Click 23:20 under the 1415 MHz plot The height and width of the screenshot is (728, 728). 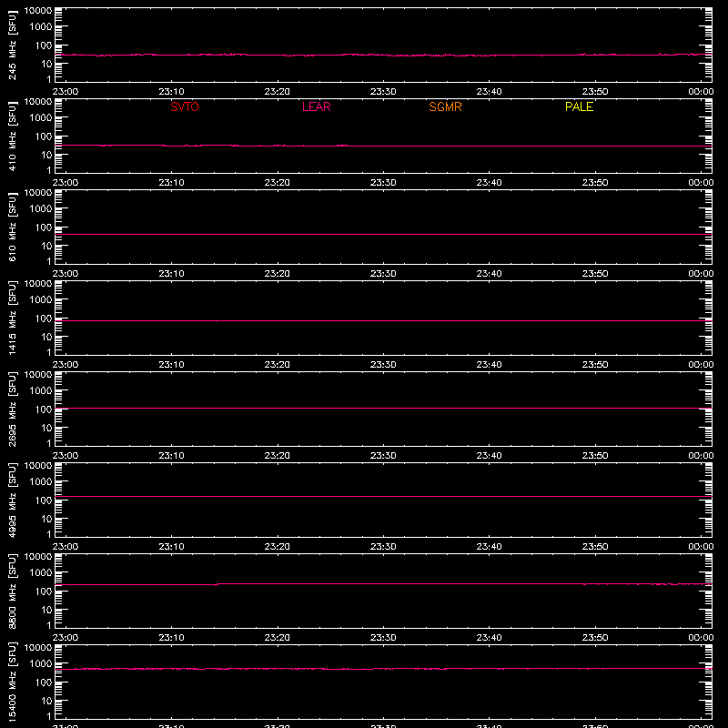click(x=278, y=365)
